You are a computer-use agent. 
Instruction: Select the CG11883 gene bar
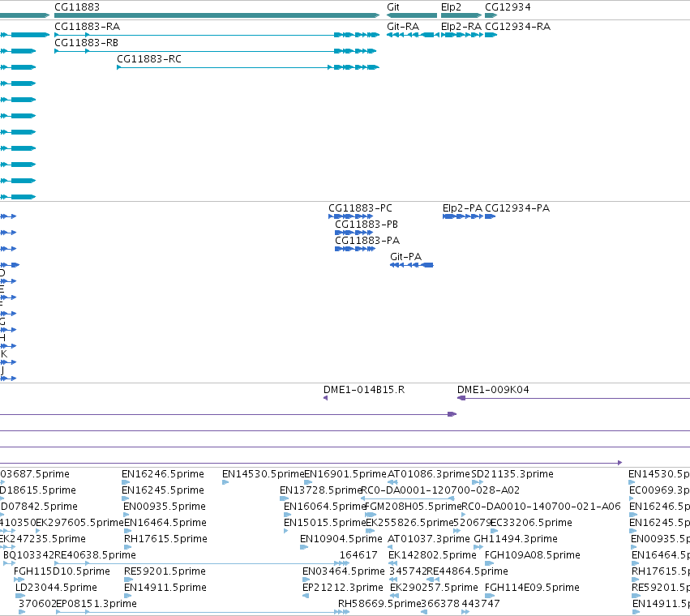[x=216, y=15]
